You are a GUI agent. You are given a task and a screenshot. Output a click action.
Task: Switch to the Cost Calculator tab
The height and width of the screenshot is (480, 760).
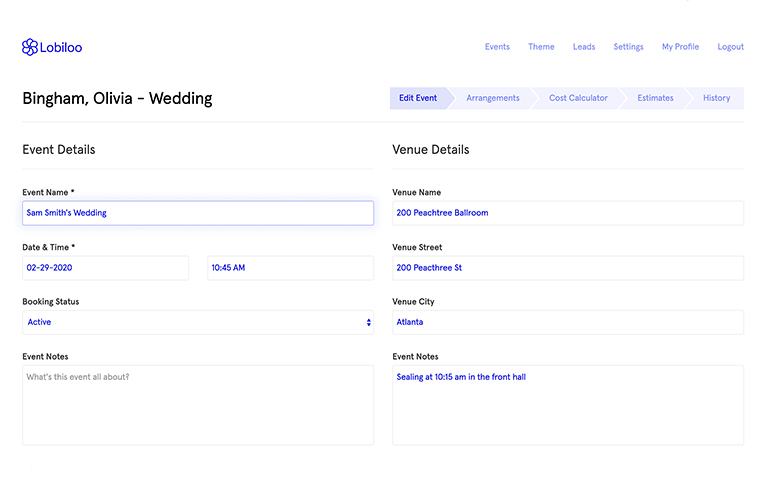pyautogui.click(x=578, y=98)
